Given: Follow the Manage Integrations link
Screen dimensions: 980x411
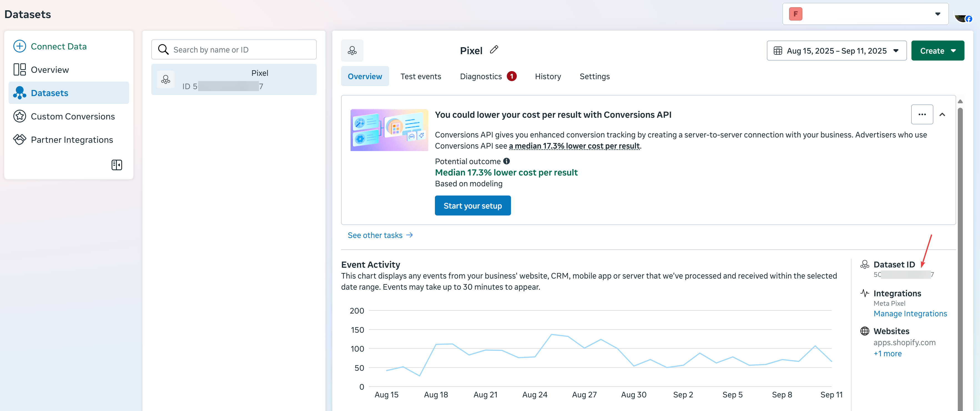Looking at the screenshot, I should click(x=910, y=314).
